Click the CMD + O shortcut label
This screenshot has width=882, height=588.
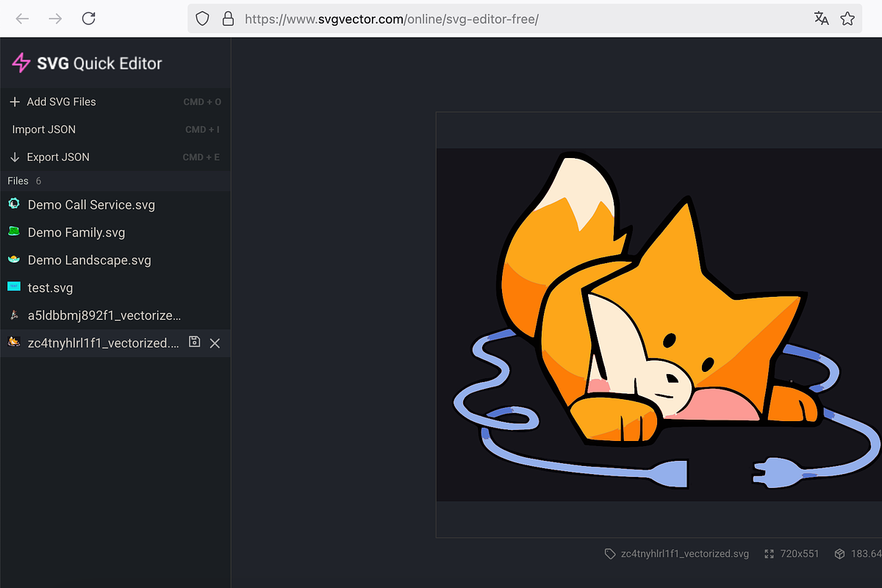(x=202, y=102)
